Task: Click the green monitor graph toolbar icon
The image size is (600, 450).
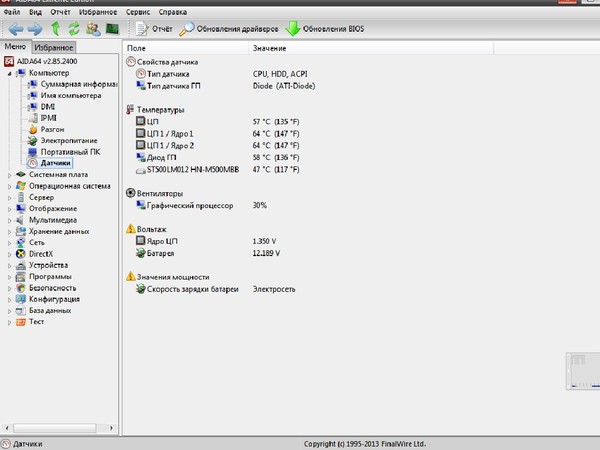Action: (112, 29)
